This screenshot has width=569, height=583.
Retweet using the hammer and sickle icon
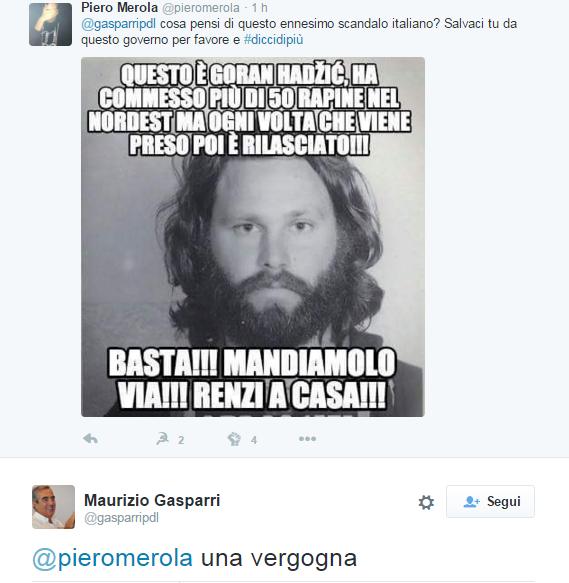163,439
